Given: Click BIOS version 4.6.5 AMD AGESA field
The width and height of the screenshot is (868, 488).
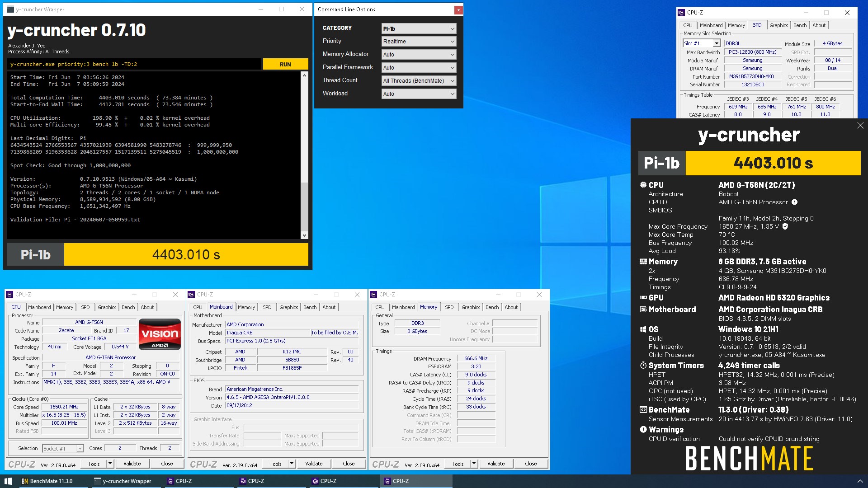Looking at the screenshot, I should [x=292, y=397].
